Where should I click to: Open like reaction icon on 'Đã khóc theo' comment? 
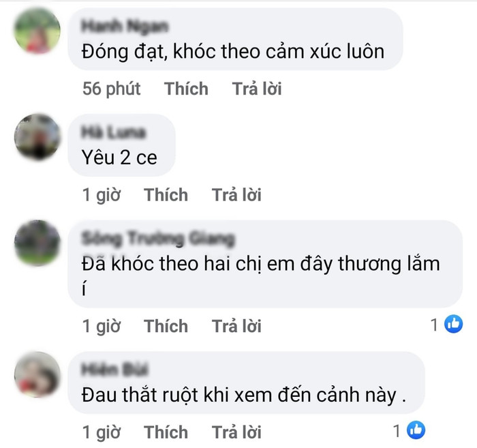453,324
